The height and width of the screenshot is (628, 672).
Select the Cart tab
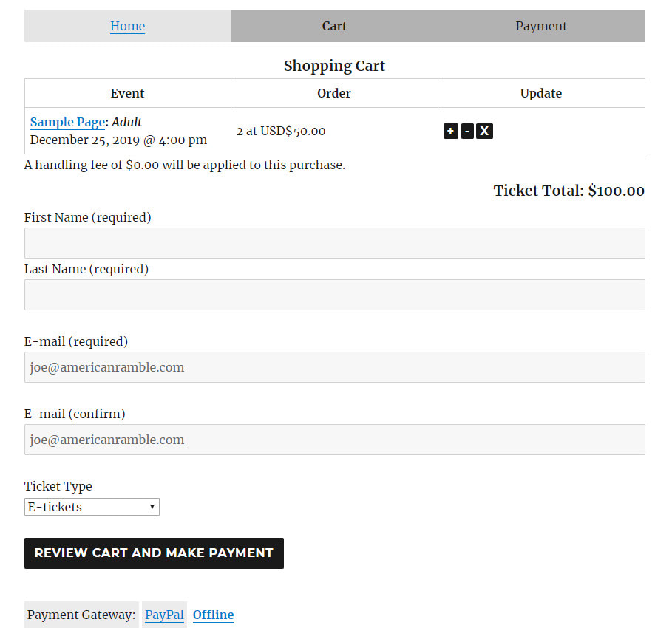point(334,26)
